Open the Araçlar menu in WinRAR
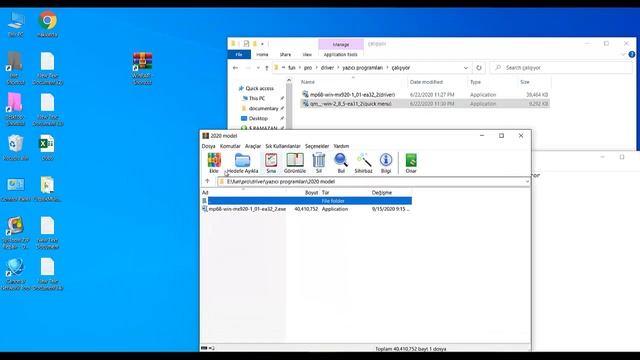This screenshot has width=640, height=360. (253, 146)
